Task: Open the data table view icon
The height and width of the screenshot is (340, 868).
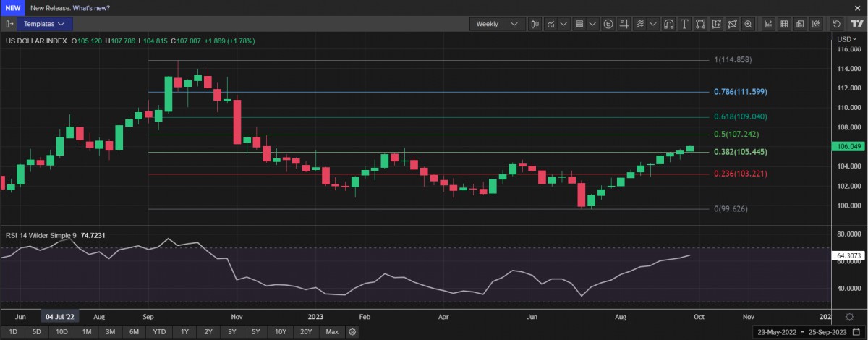Action: (x=784, y=24)
